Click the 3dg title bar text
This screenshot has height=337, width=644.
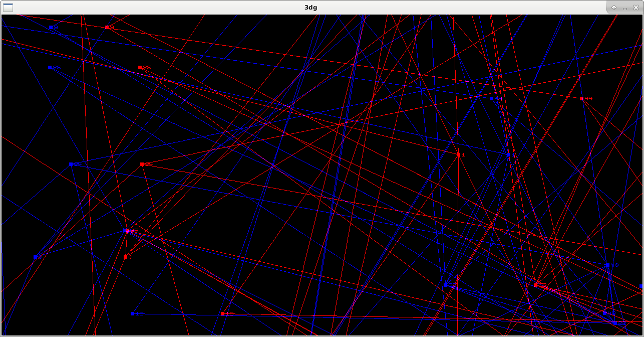point(311,8)
